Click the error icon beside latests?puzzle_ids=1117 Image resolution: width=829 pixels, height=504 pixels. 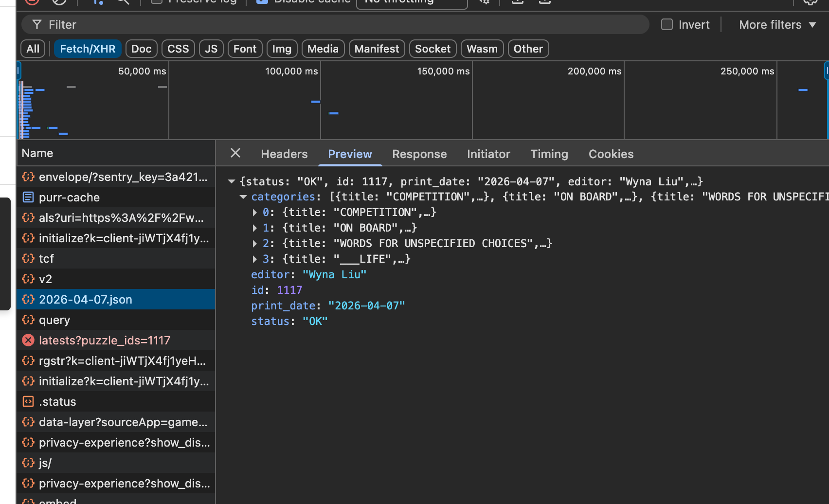pos(28,340)
